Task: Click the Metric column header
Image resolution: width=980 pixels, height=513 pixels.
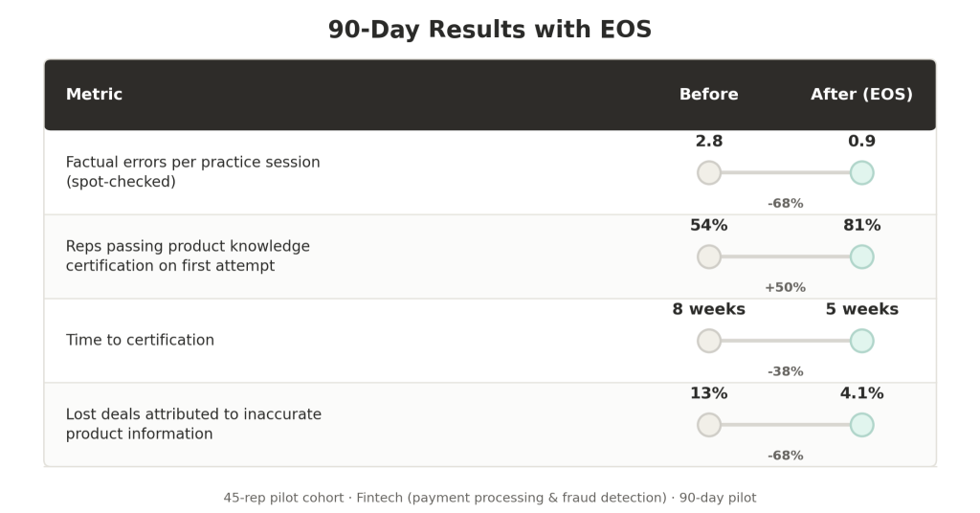Action: [x=94, y=95]
